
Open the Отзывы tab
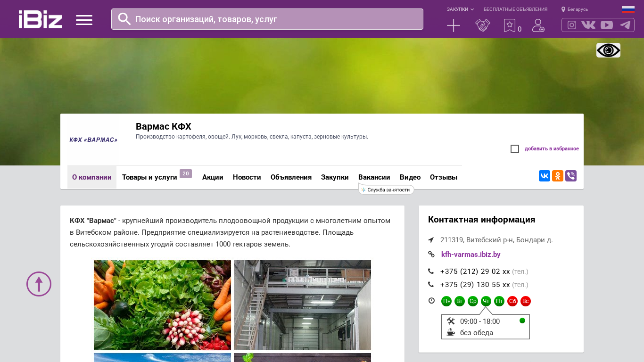coord(443,177)
